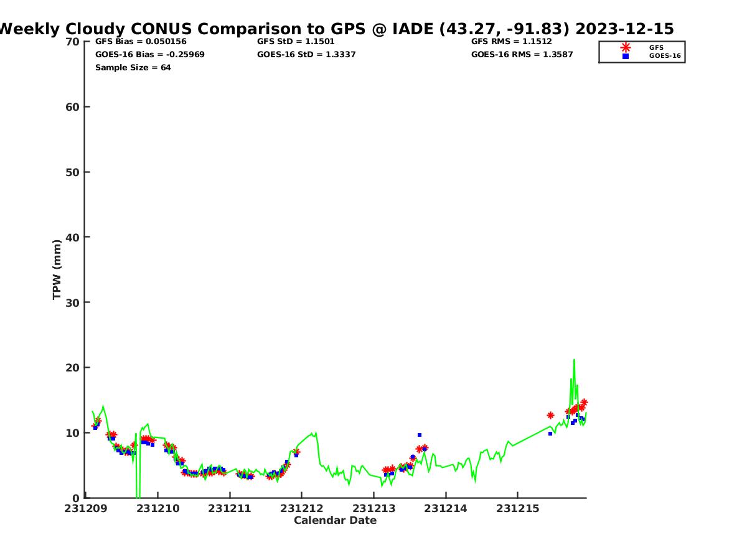Click the highest green GPS peak

(x=574, y=360)
